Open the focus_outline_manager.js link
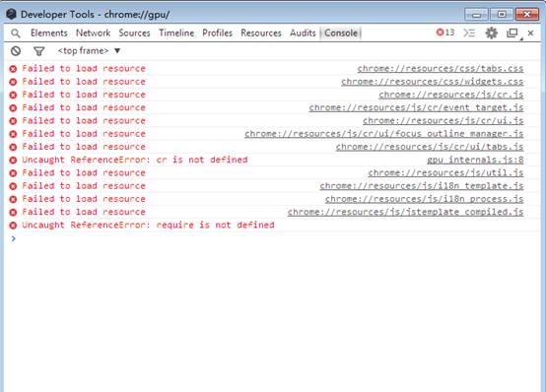 [384, 134]
